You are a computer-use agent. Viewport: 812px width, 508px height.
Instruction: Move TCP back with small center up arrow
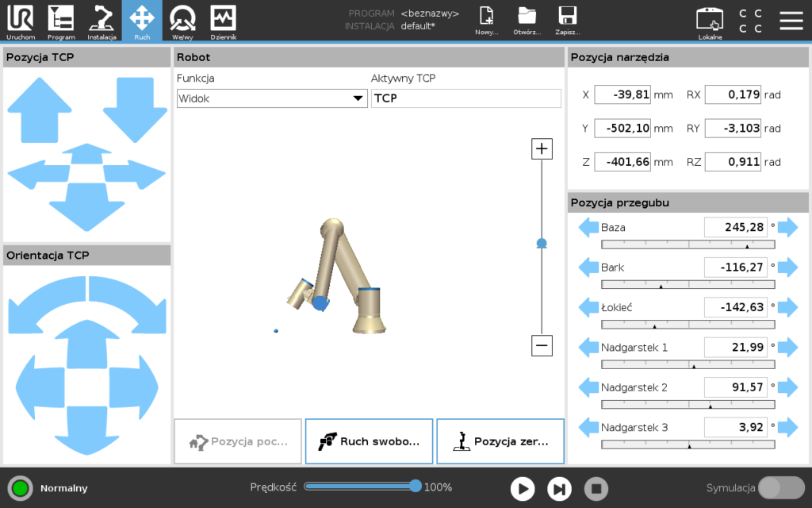86,153
